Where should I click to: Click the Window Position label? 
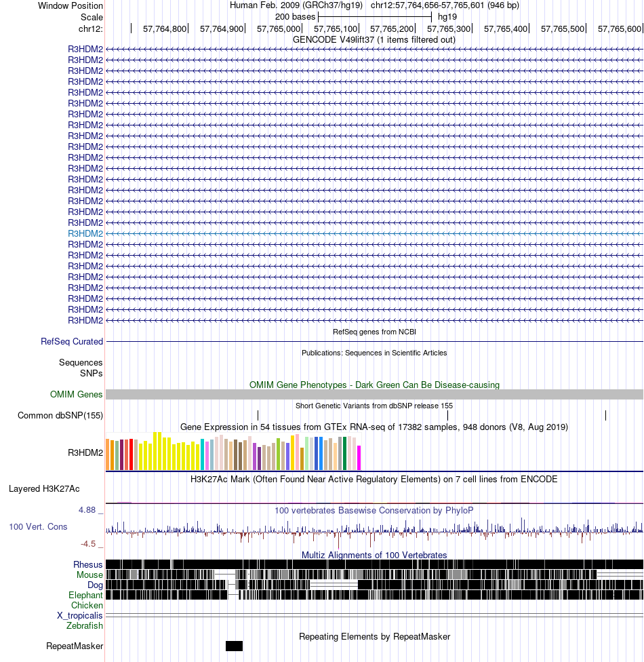click(71, 5)
